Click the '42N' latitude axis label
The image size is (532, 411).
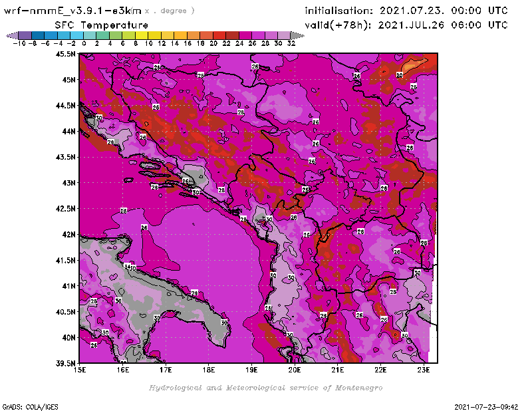(x=69, y=234)
